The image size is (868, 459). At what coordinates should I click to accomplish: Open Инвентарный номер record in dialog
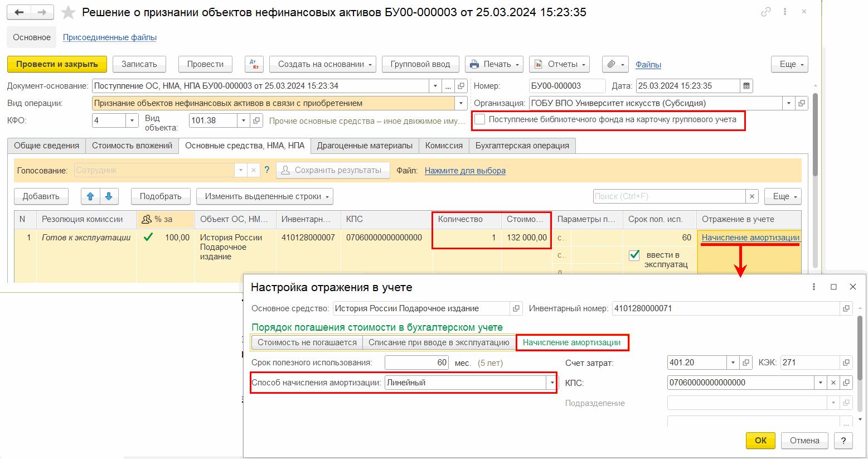[846, 308]
